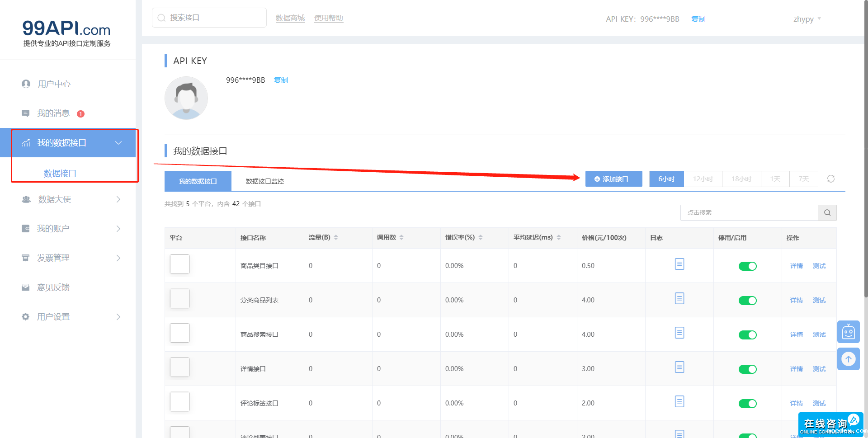Sort table by 调用数 column arrows
Image resolution: width=868 pixels, height=438 pixels.
coord(401,238)
